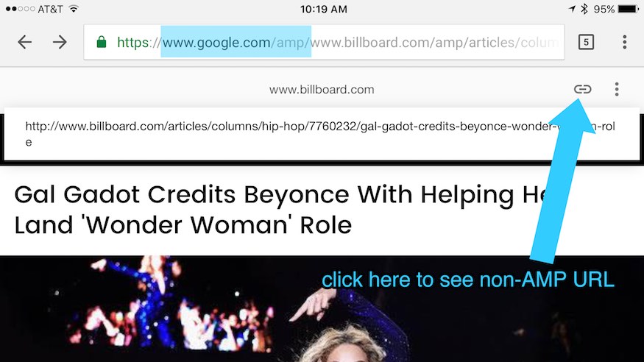
Task: Open the AMP header three-dot overflow menu
Action: [617, 89]
